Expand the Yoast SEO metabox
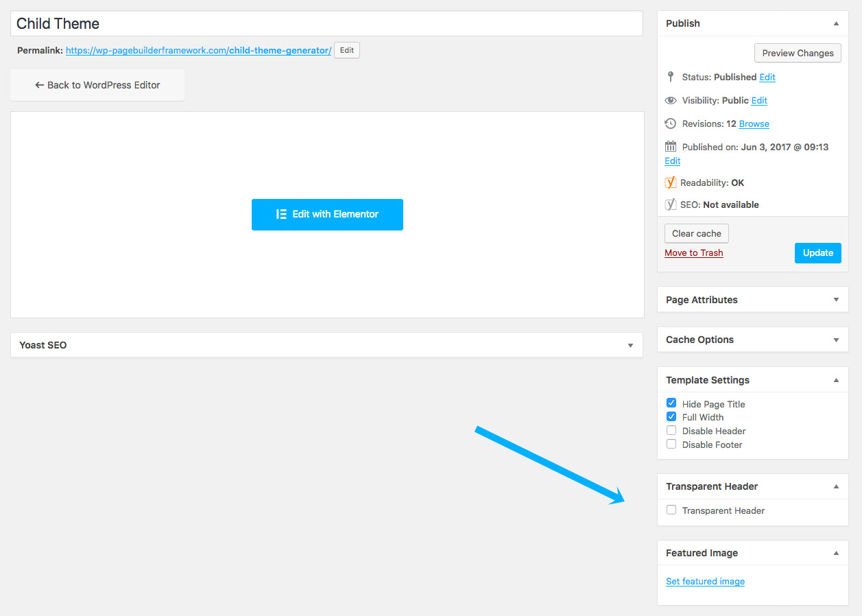The image size is (862, 616). tap(630, 345)
